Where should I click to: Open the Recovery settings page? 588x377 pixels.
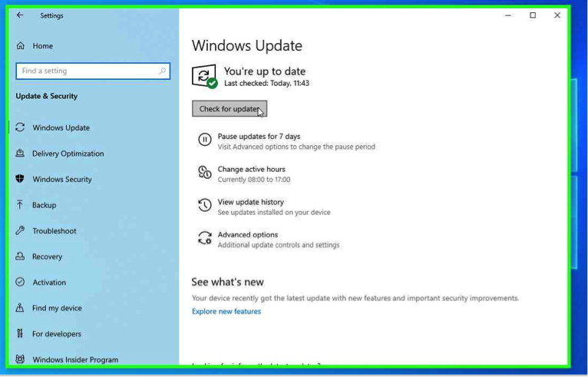(x=47, y=256)
